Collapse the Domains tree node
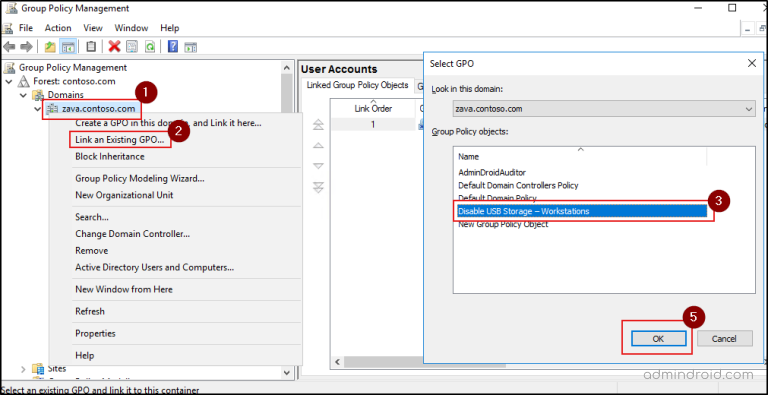Screen dimensions: 768x395 (24, 95)
